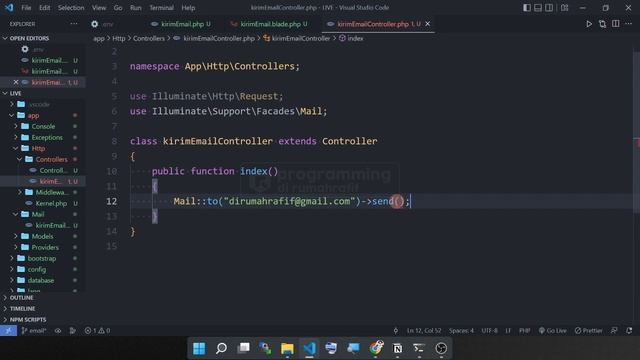This screenshot has height=360, width=640.
Task: Open Controll... file under Controllers
Action: click(x=52, y=171)
